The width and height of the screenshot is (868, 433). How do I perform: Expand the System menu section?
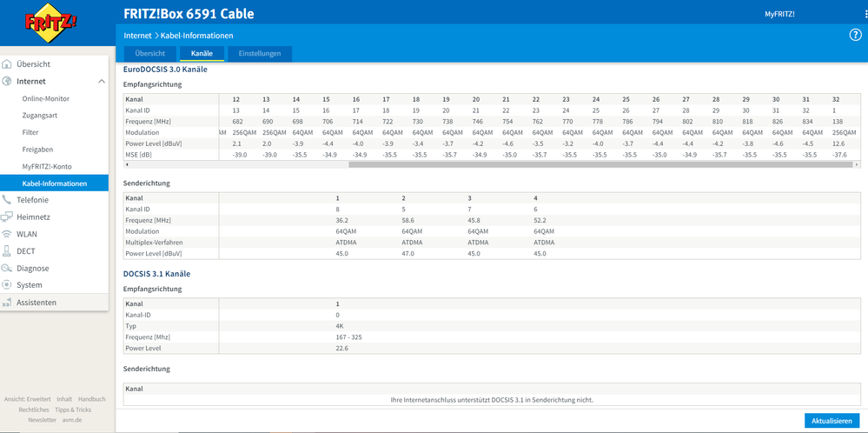point(30,285)
